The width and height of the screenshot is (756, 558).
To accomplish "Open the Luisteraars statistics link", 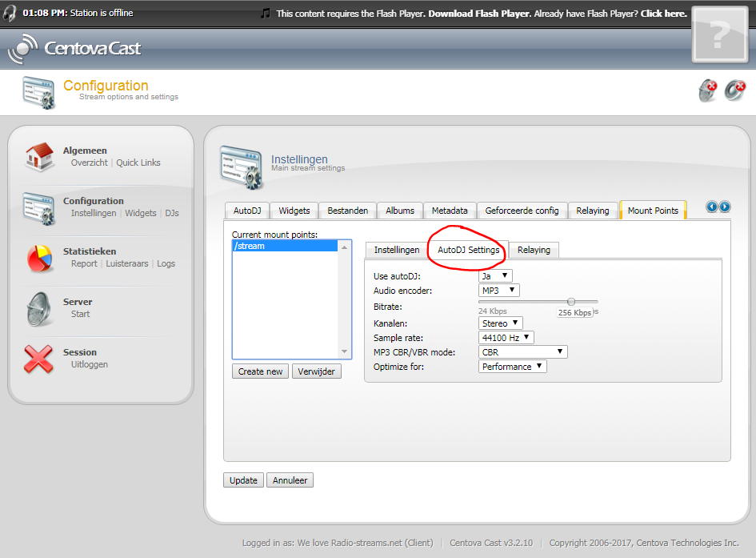I will [x=127, y=263].
